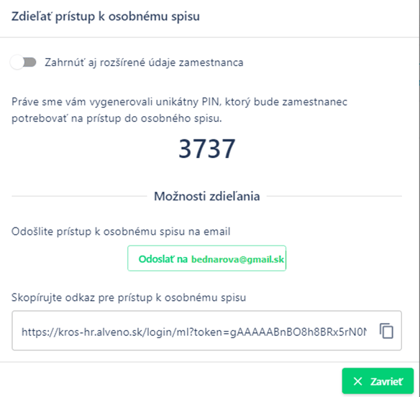
Task: Click the label Zahrnúť aj rozšírené údaje zamestnanca
Action: 144,63
